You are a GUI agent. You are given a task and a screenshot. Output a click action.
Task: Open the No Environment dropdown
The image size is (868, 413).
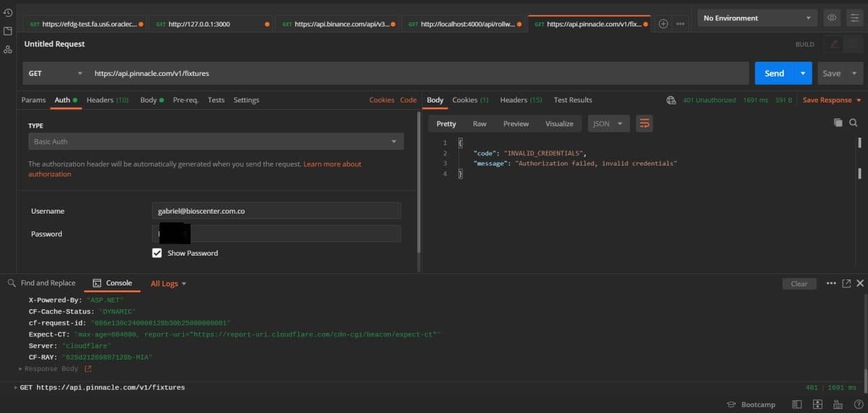click(757, 18)
